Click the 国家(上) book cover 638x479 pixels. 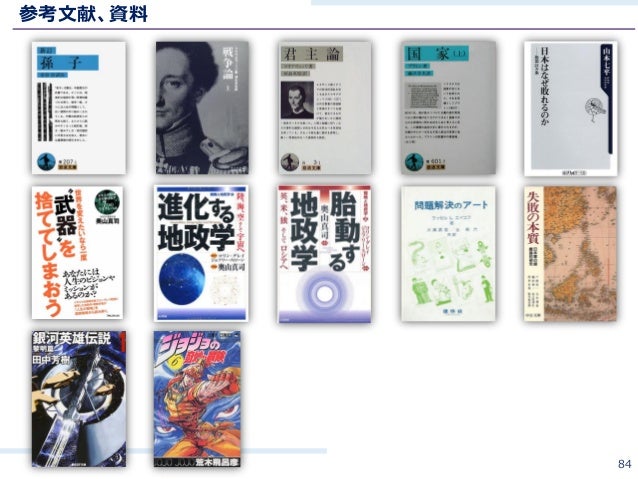(x=448, y=108)
